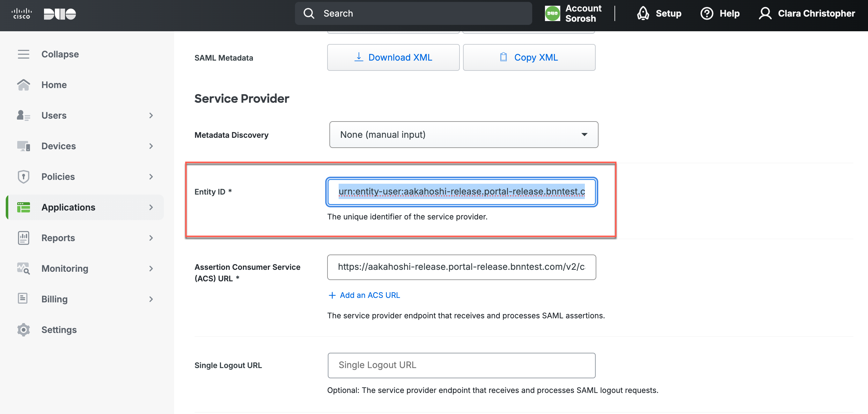Click the Monitoring sidebar icon

(23, 268)
